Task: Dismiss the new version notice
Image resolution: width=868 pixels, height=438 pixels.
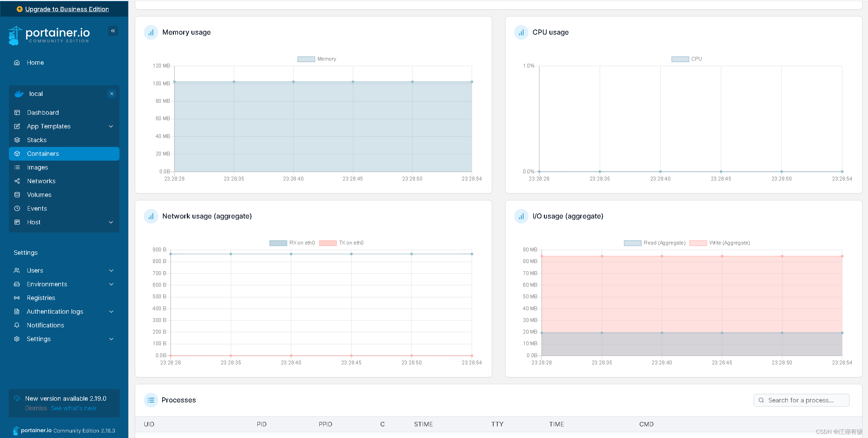Action: [x=36, y=408]
